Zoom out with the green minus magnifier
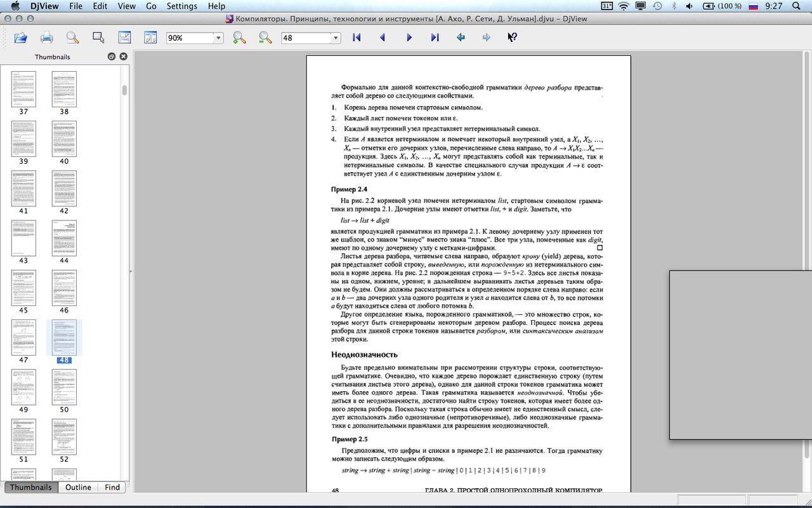This screenshot has width=812, height=508. [x=265, y=37]
